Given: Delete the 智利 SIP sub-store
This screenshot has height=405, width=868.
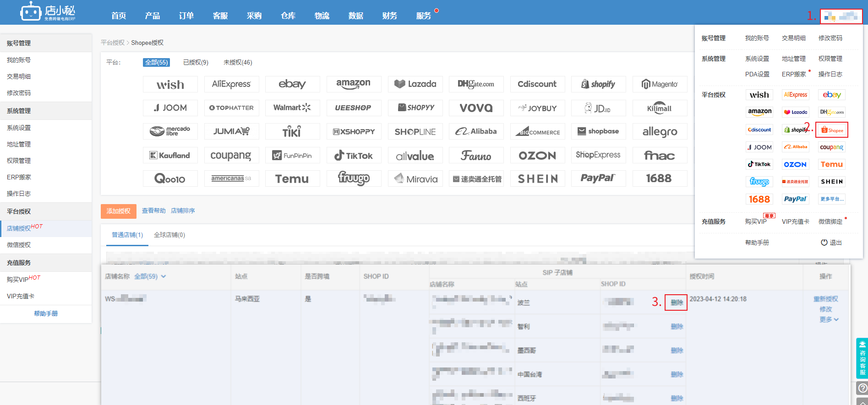Looking at the screenshot, I should coord(677,326).
